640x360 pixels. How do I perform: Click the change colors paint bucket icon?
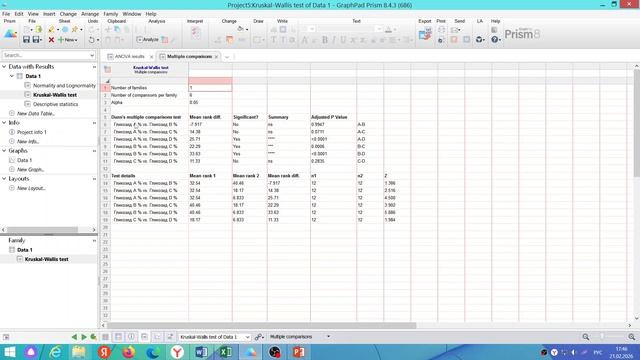pos(240,29)
